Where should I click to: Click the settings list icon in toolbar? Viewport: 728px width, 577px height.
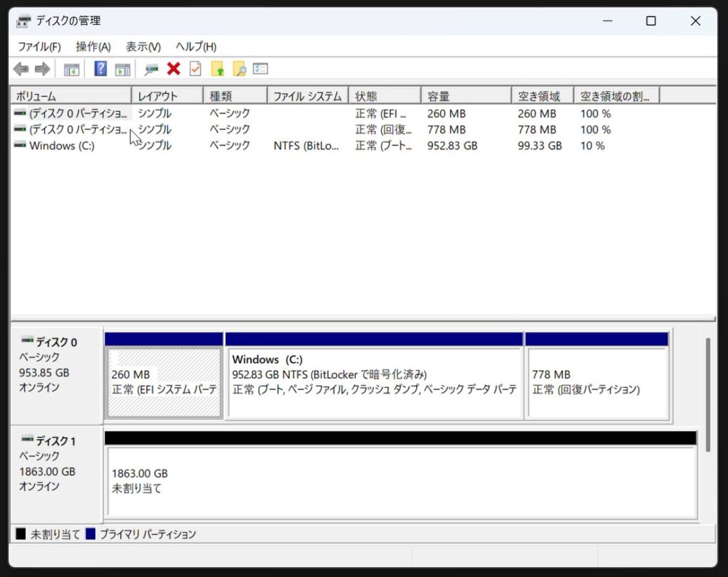pos(260,69)
